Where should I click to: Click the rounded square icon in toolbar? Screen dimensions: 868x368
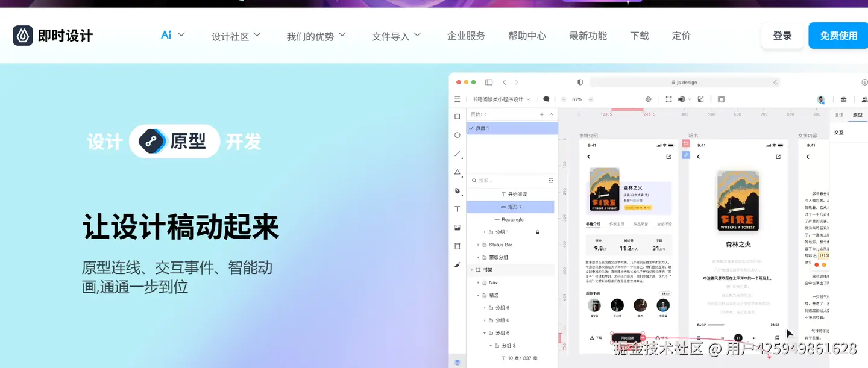(x=721, y=99)
